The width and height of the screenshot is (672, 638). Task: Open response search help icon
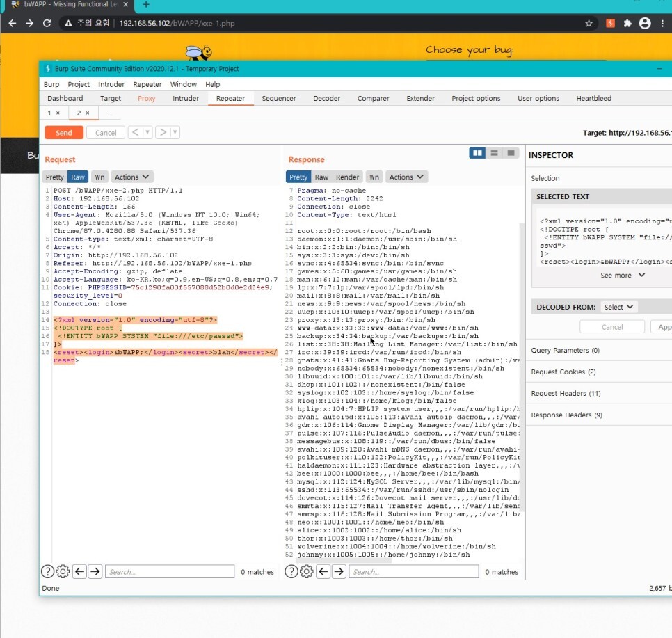291,571
